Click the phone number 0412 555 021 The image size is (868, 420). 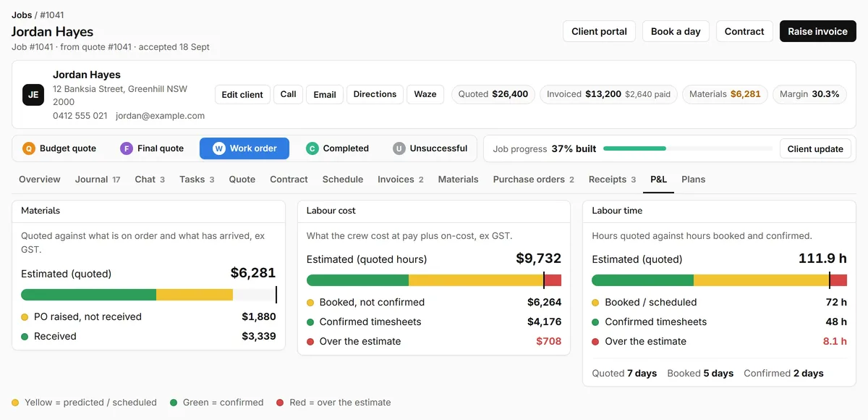click(x=80, y=116)
